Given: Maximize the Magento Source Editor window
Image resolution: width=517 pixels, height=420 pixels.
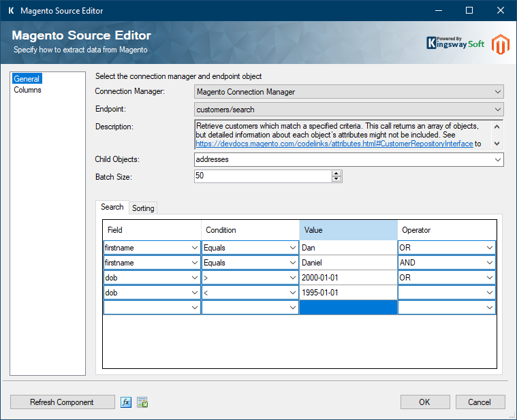Looking at the screenshot, I should point(469,10).
